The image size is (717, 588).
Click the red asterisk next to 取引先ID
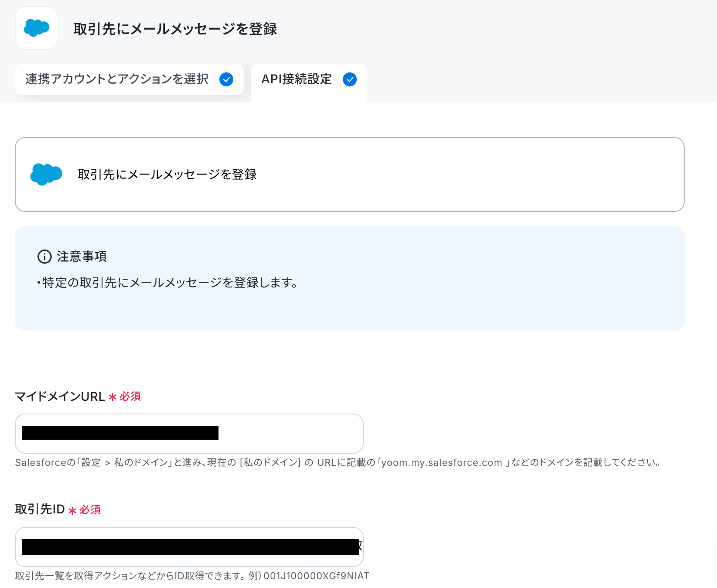coord(72,510)
